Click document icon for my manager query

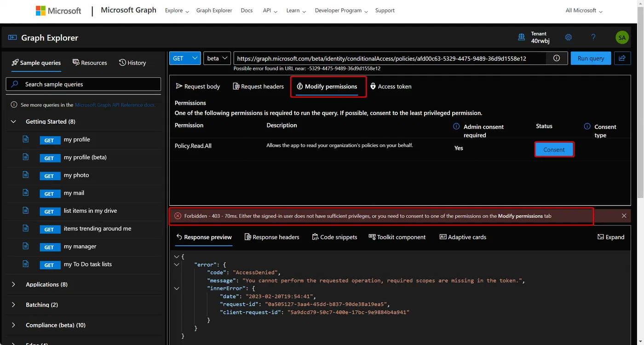26,246
